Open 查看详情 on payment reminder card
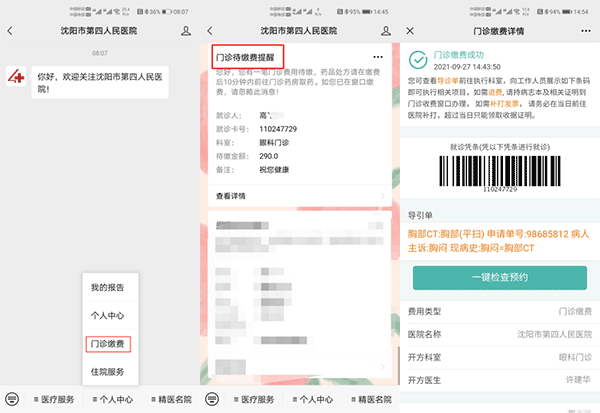The height and width of the screenshot is (413, 600). (300, 196)
